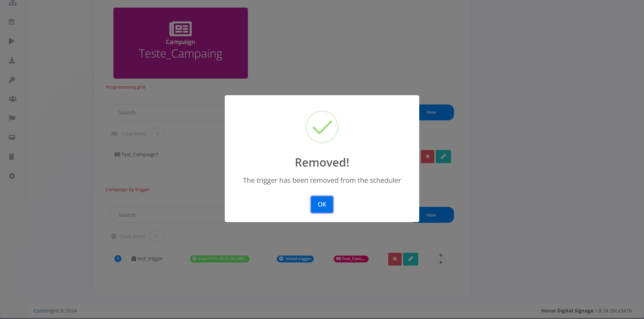Screen dimensions: 644x319
Task: Edit Test_Campaign1 with the pencil button
Action: pyautogui.click(x=443, y=157)
